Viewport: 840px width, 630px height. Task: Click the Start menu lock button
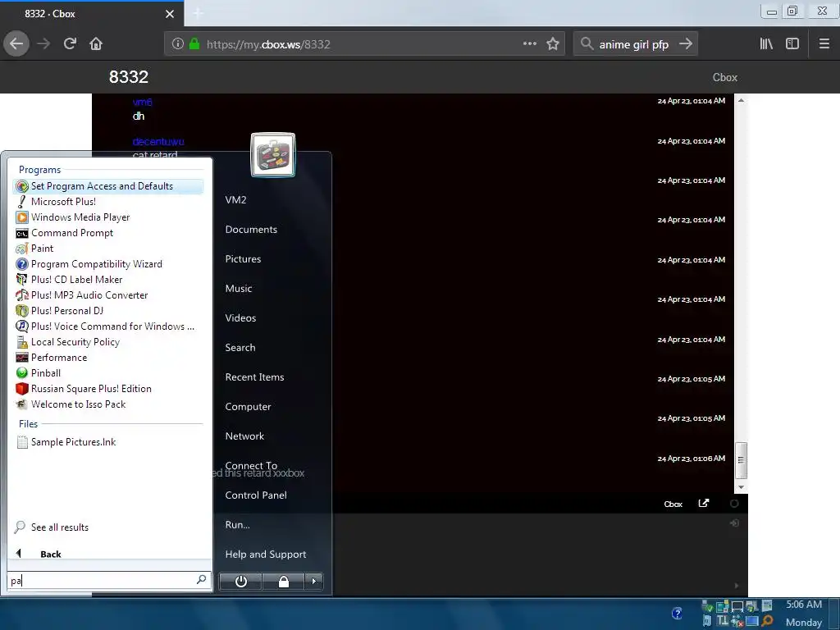click(283, 582)
